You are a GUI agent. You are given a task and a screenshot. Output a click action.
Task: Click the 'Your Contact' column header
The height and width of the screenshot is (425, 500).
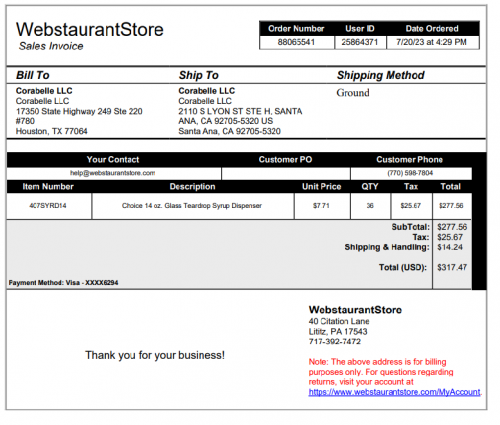click(x=113, y=160)
